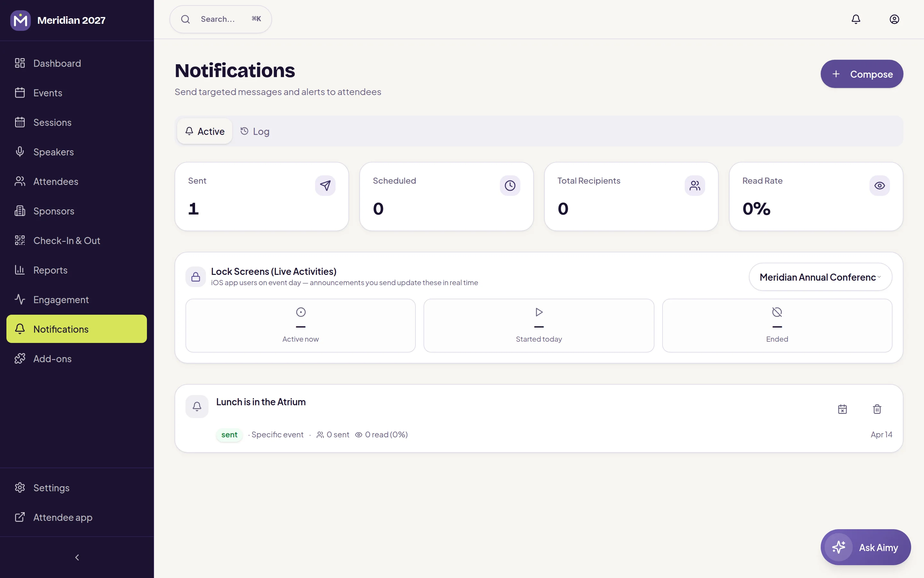Screen dimensions: 924x578
Task: Go to Check-In & Out
Action: click(x=77, y=241)
